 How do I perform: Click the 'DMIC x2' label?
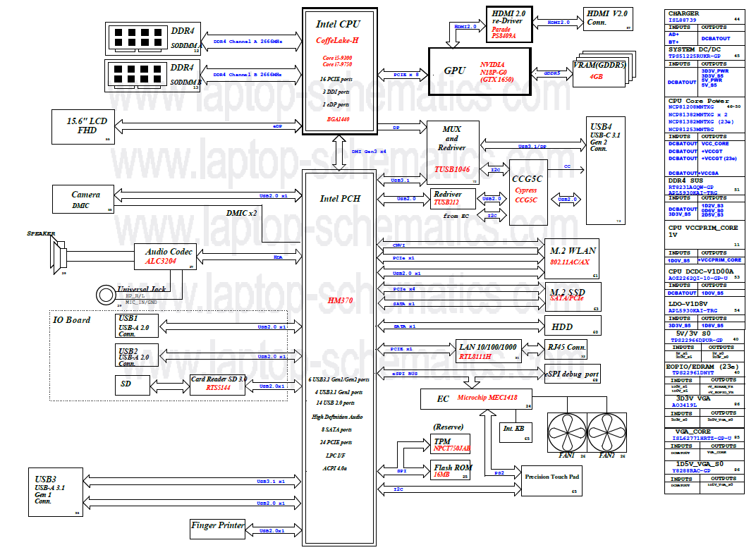pyautogui.click(x=242, y=213)
